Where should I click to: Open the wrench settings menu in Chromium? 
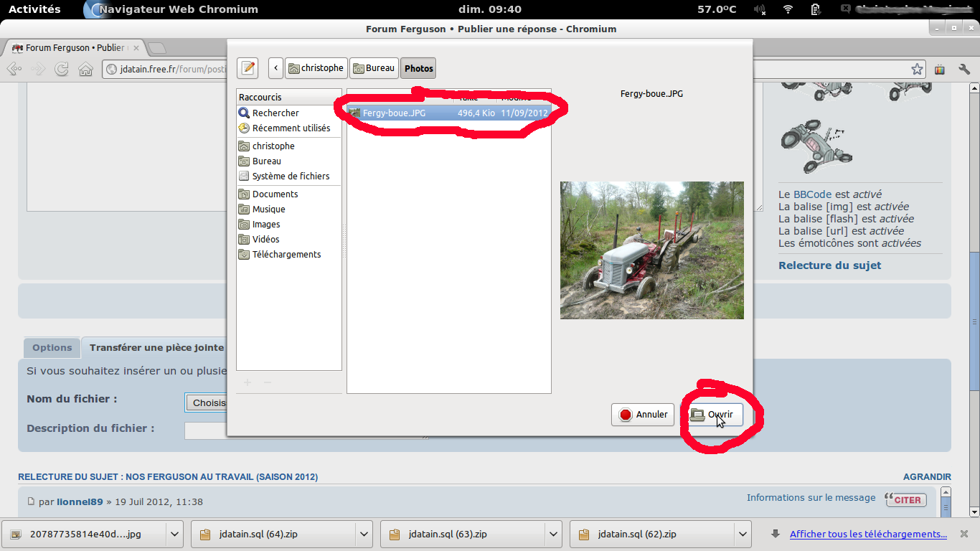point(964,69)
